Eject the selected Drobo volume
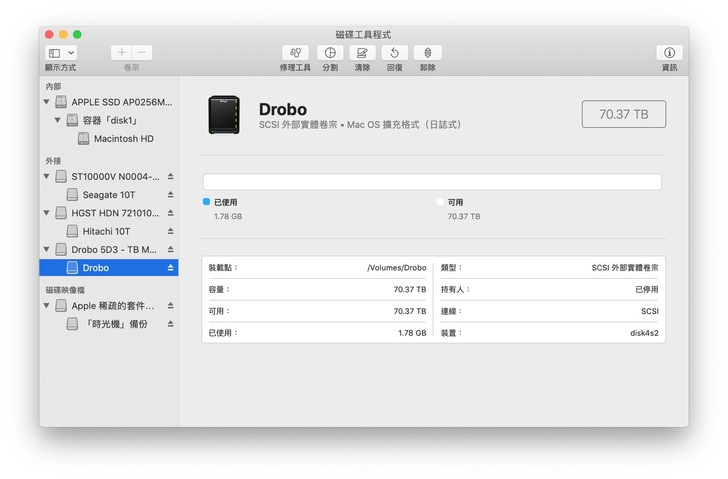The width and height of the screenshot is (728, 479). (170, 268)
